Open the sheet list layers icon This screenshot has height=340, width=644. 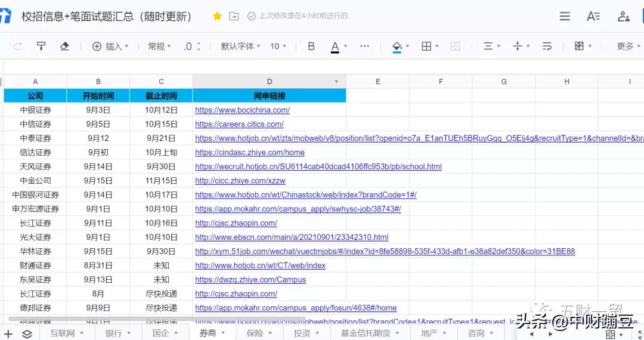click(x=27, y=334)
